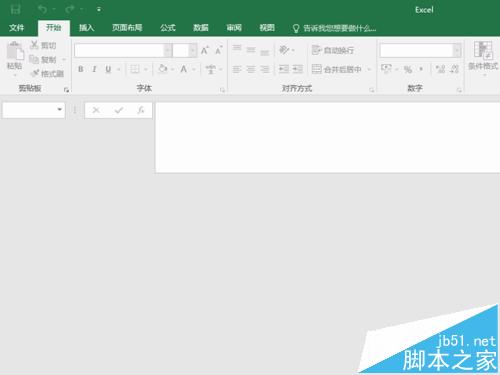The height and width of the screenshot is (375, 500).
Task: Expand the borders dropdown arrow
Action: pos(146,69)
